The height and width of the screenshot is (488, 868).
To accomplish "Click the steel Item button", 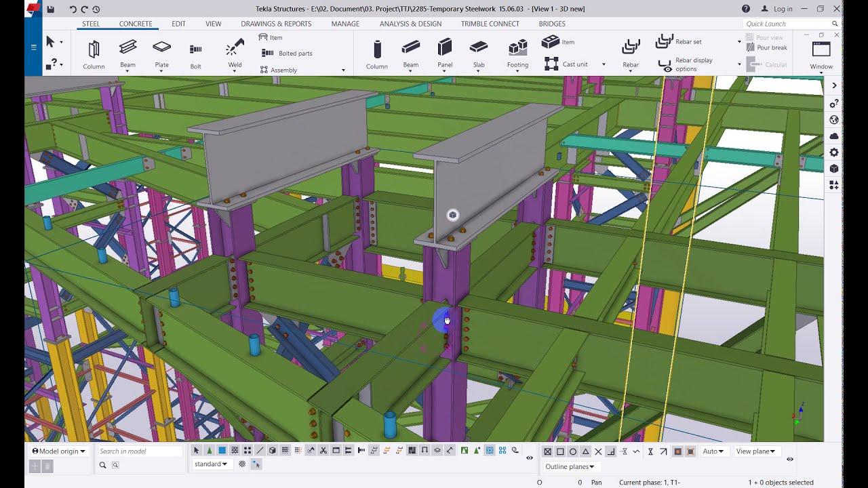I will pos(271,37).
